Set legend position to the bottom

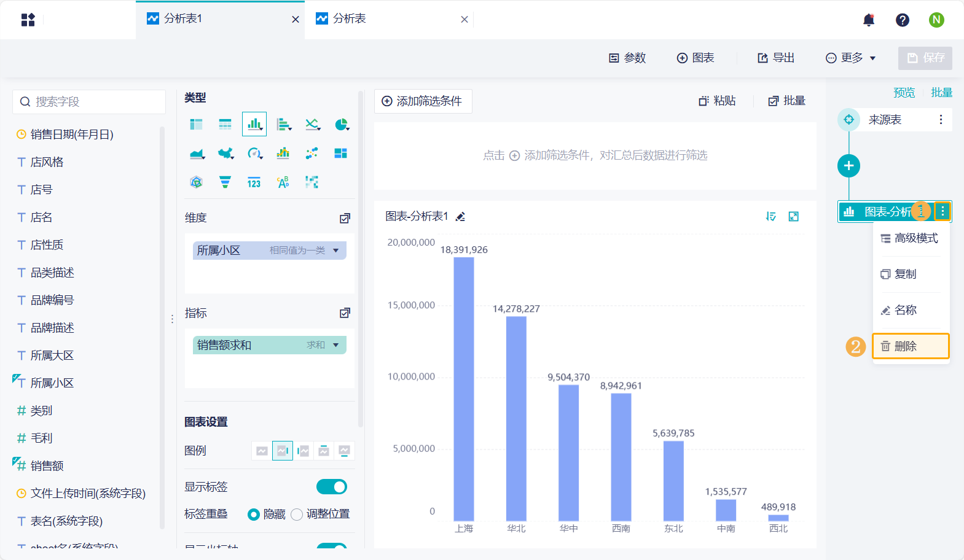pos(345,451)
